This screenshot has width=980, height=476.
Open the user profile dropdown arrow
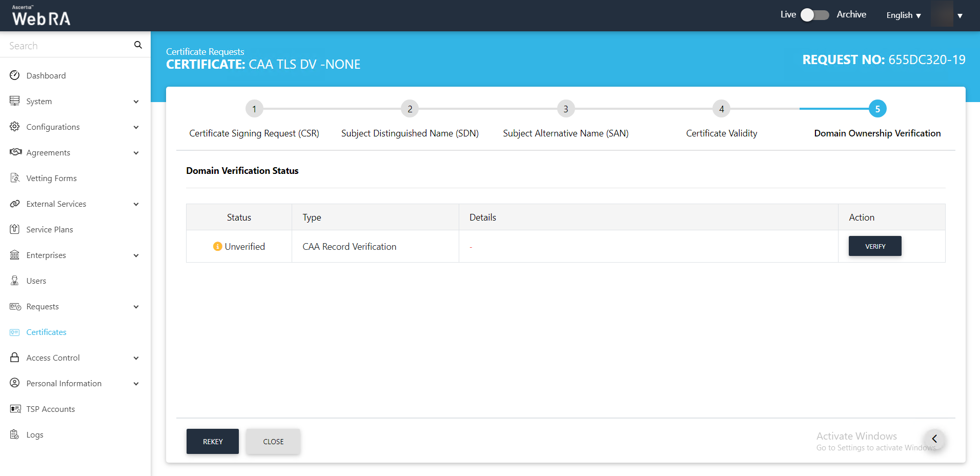tap(960, 15)
